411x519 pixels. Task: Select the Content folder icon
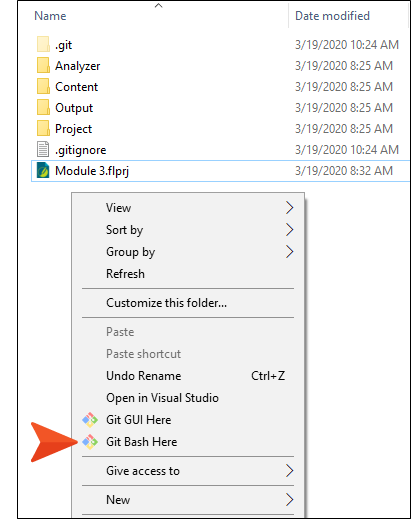pos(43,86)
